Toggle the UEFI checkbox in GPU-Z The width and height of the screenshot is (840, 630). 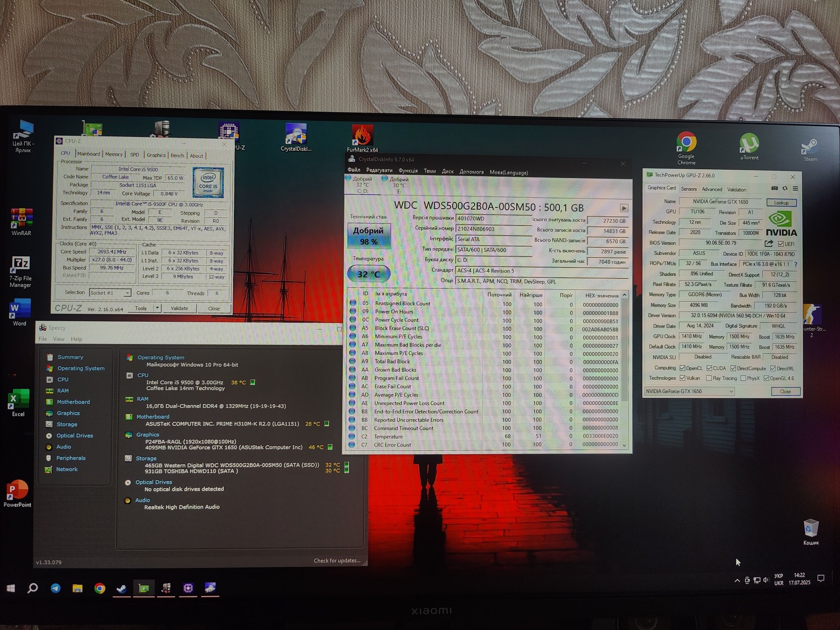coord(780,244)
